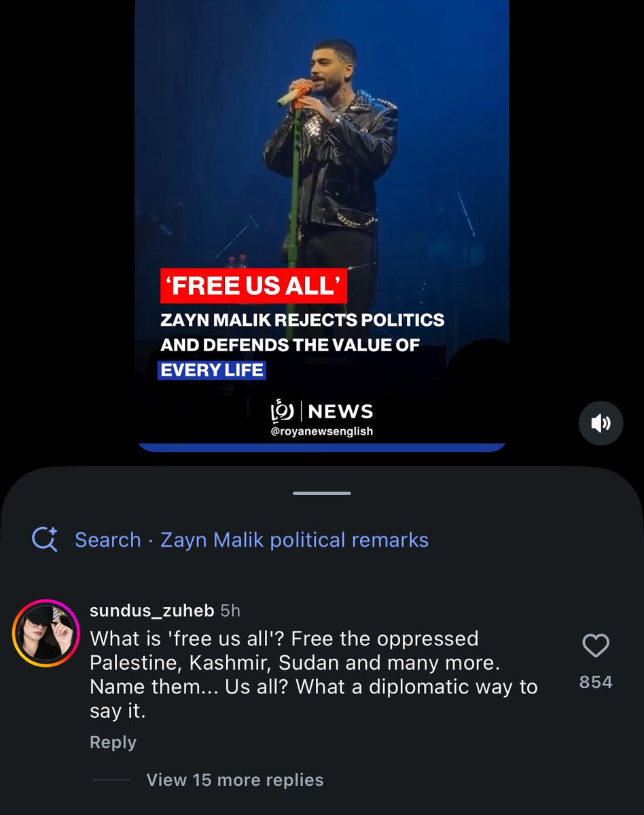Tap the line beside View more replies
644x815 pixels.
coord(110,780)
